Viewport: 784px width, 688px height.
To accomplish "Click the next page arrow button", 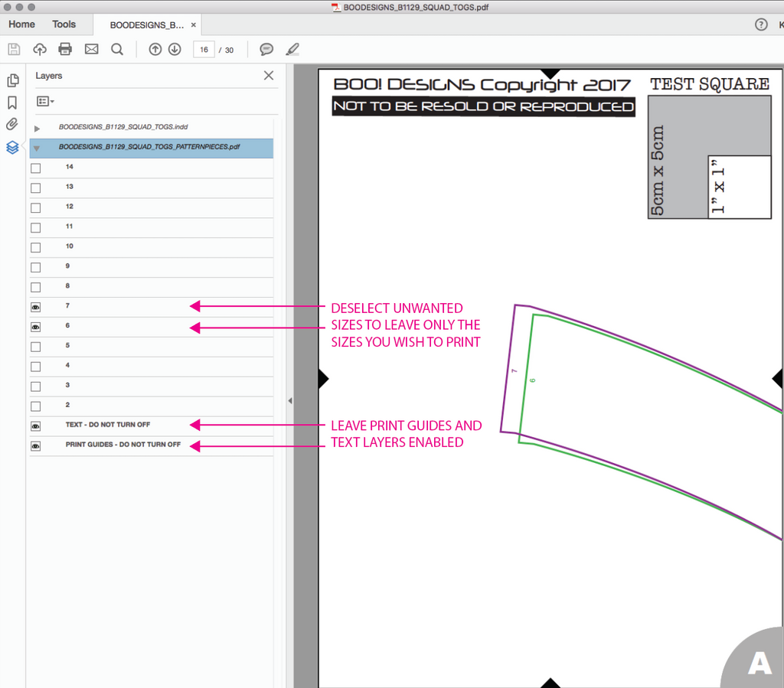I will point(175,49).
